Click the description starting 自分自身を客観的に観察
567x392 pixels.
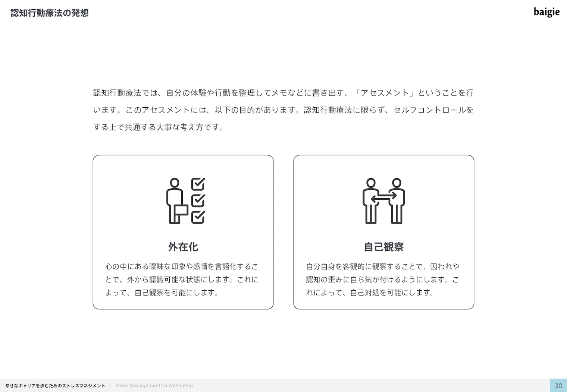tap(382, 279)
